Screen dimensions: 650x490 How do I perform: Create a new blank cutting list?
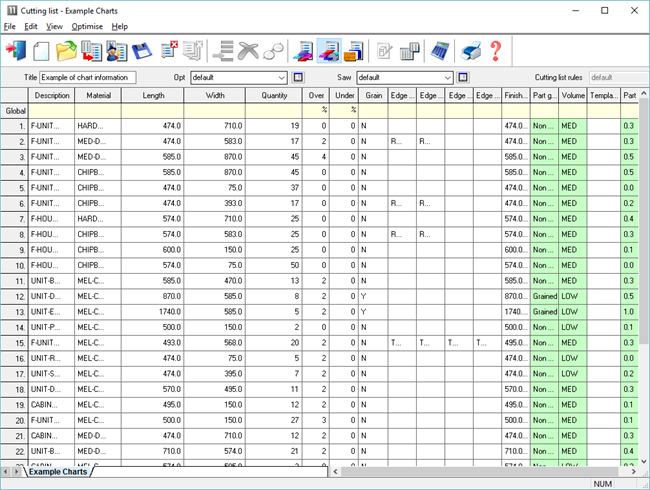pos(42,50)
